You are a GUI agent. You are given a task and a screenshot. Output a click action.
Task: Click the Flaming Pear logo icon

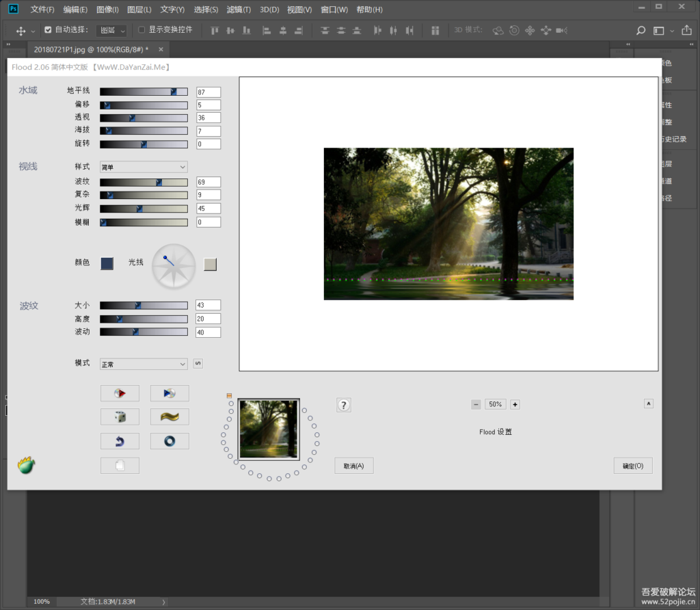[x=27, y=465]
